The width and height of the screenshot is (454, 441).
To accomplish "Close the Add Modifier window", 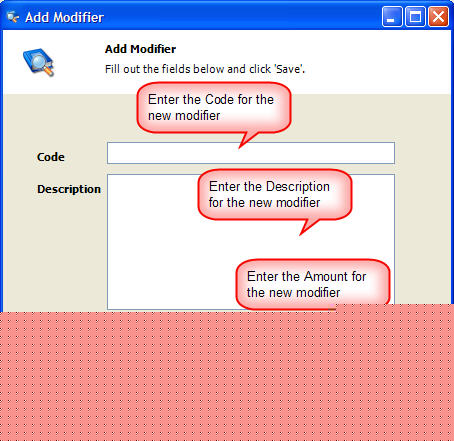I will tap(438, 16).
